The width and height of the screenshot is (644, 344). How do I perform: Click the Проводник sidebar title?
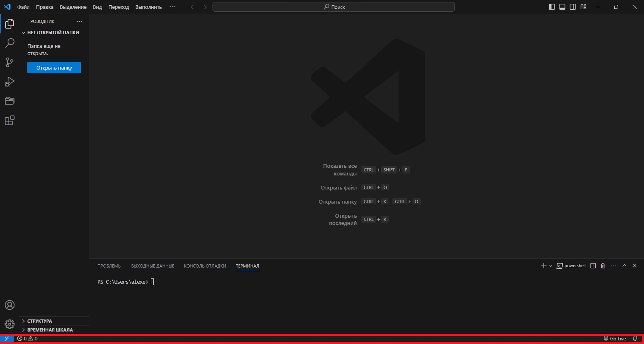(x=41, y=21)
